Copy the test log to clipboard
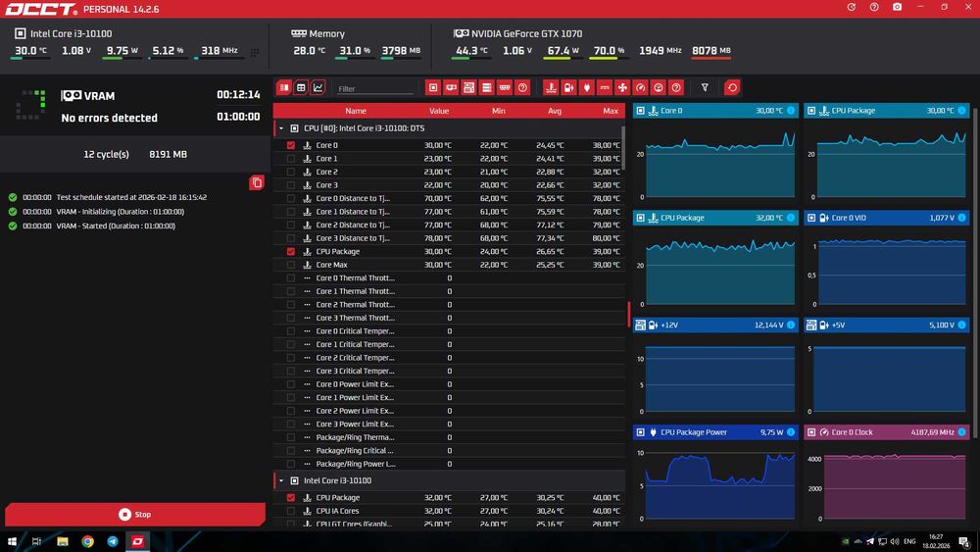Screen dimensions: 980x552 tap(256, 182)
